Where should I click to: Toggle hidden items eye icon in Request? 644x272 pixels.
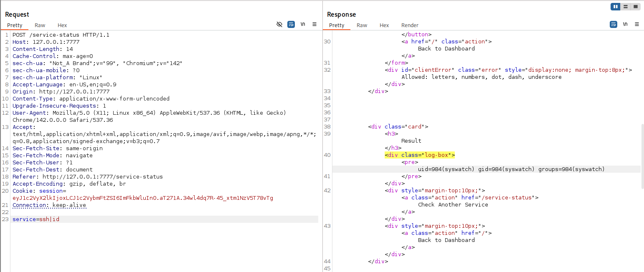coord(279,25)
